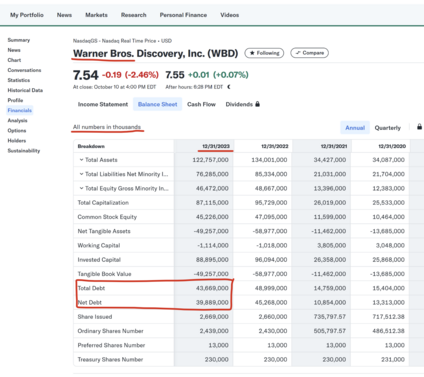Click the Net Debt row label
The height and width of the screenshot is (377, 424).
point(90,302)
